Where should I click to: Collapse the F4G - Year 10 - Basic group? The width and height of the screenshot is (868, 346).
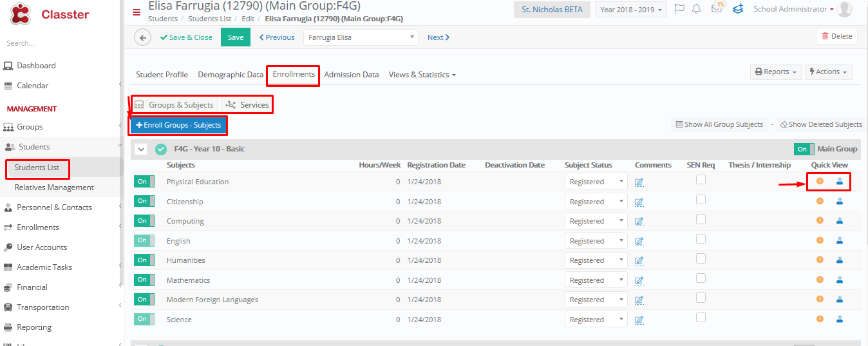[x=142, y=149]
